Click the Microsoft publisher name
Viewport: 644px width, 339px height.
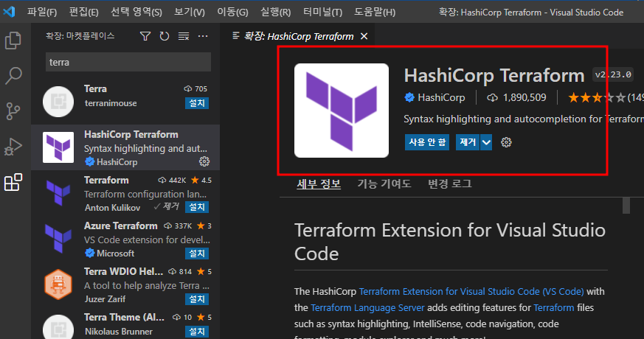pyautogui.click(x=115, y=254)
